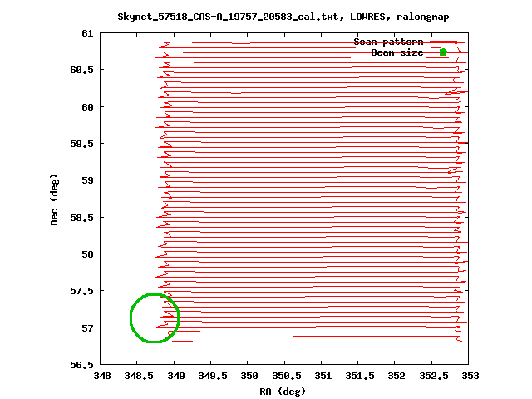Click the 'RA (deg)' axis label
The image size is (532, 399).
click(x=283, y=392)
